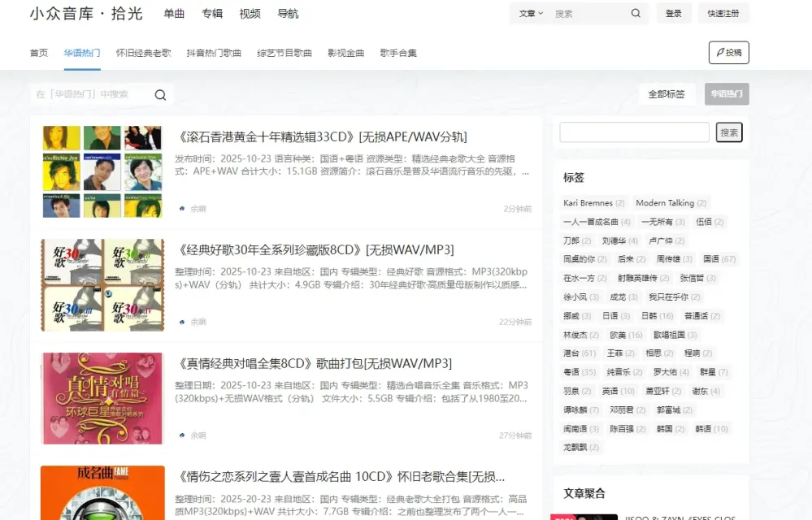Select the 张信哲 tag
Viewport: 812px width, 520px height.
697,279
